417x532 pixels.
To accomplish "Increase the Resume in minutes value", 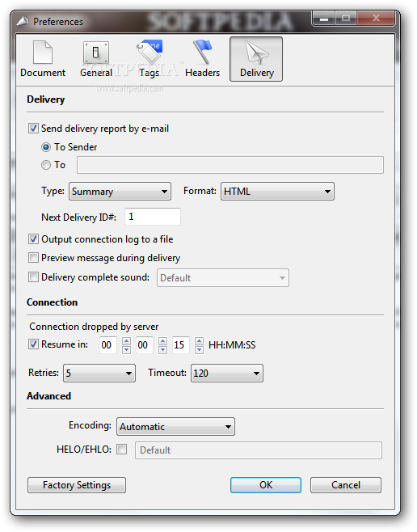I will click(162, 341).
